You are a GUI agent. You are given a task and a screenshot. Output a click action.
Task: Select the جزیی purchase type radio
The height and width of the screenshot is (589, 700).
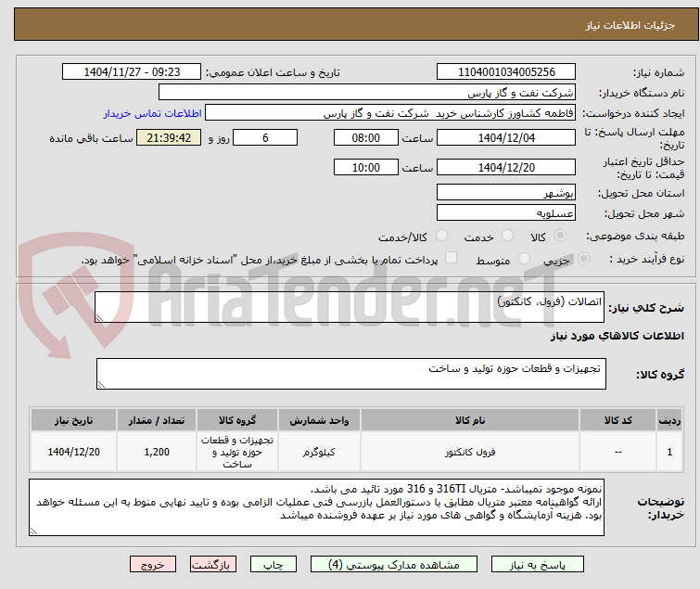click(583, 259)
